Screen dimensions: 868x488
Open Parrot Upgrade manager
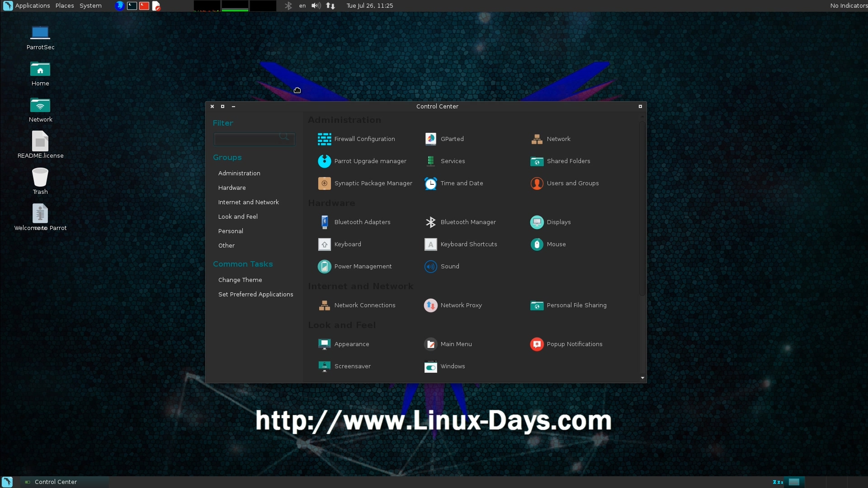[362, 161]
